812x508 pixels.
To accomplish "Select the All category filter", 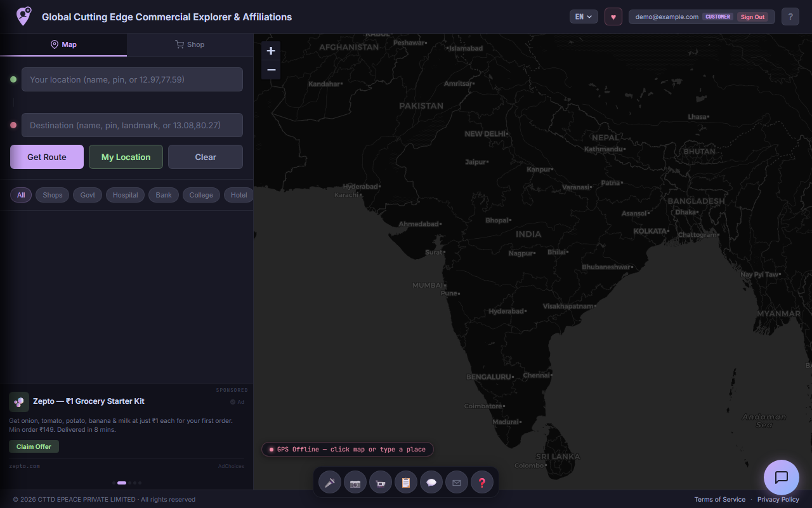I will pyautogui.click(x=21, y=195).
